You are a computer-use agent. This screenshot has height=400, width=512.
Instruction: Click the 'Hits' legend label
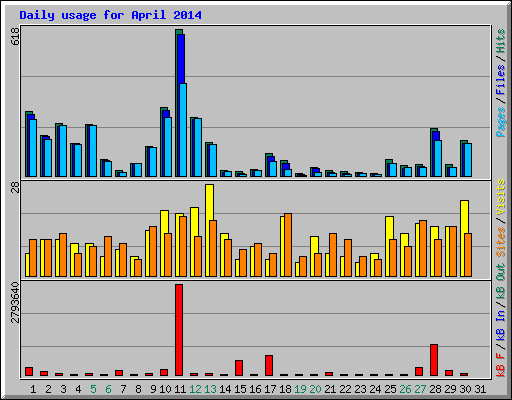[500, 41]
